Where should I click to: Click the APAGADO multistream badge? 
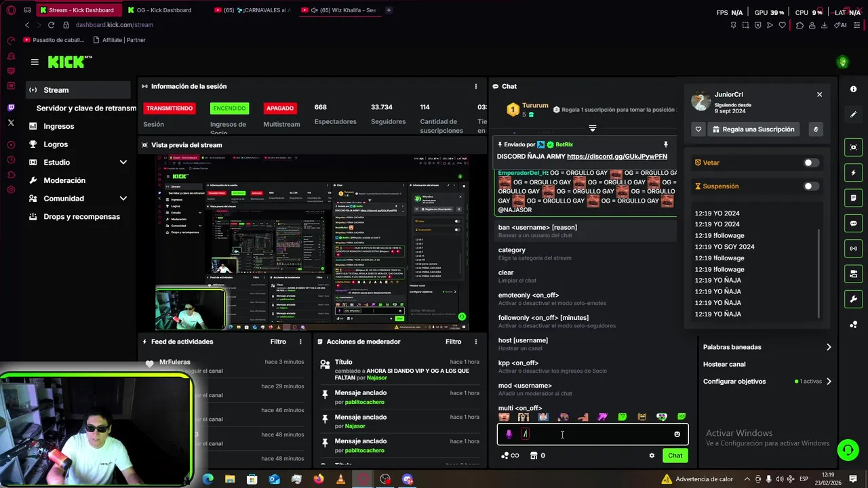[x=280, y=108]
